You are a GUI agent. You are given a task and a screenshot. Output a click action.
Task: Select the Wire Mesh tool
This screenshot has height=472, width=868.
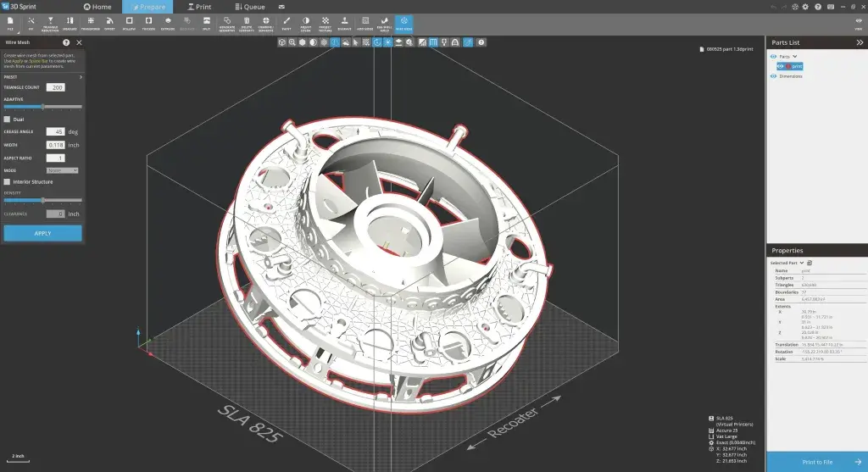404,23
